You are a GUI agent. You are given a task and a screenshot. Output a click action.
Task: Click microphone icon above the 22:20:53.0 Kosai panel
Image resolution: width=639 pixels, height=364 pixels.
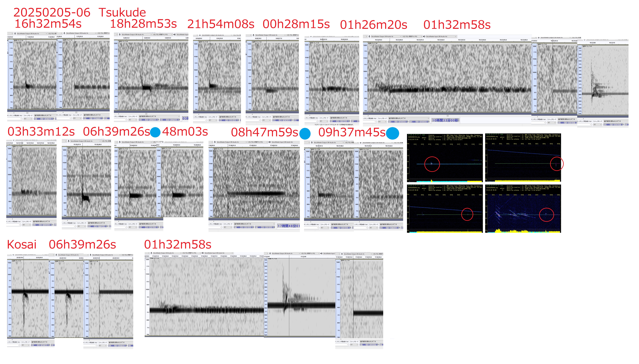click(x=90, y=255)
